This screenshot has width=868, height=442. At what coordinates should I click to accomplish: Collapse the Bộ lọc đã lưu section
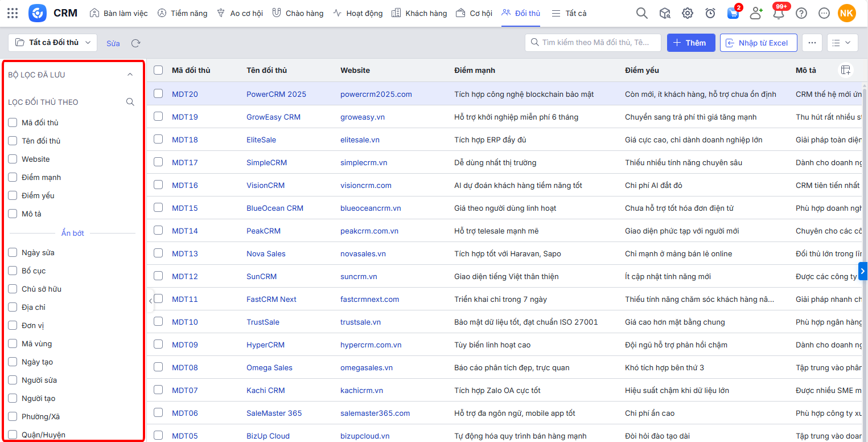click(130, 75)
